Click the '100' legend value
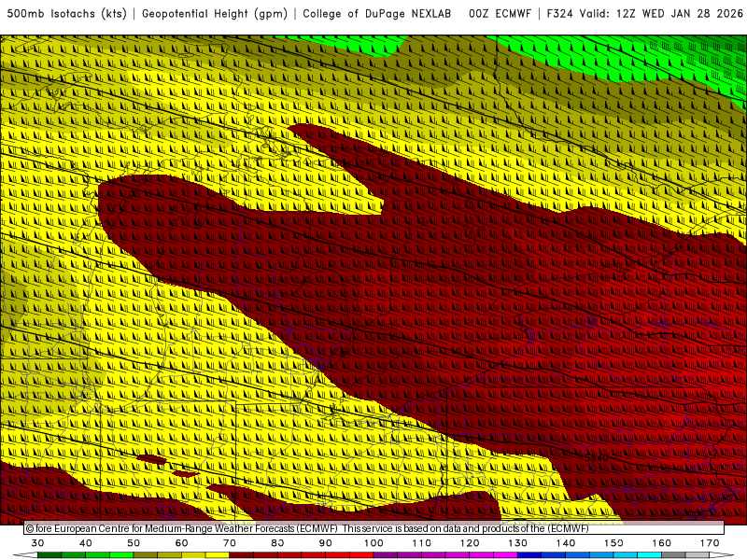Viewport: 747px width, 560px height. point(373,543)
